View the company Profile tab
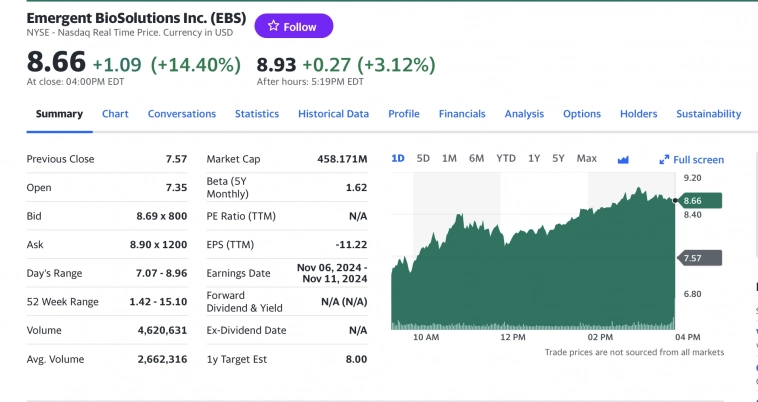 pos(404,114)
